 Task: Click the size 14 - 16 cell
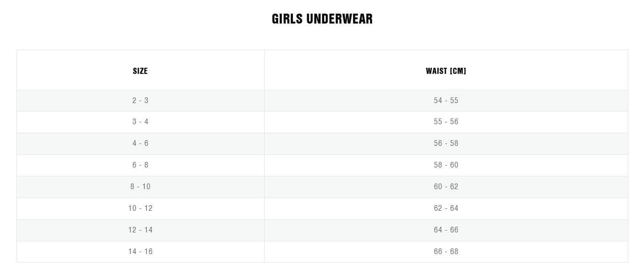[x=140, y=251]
